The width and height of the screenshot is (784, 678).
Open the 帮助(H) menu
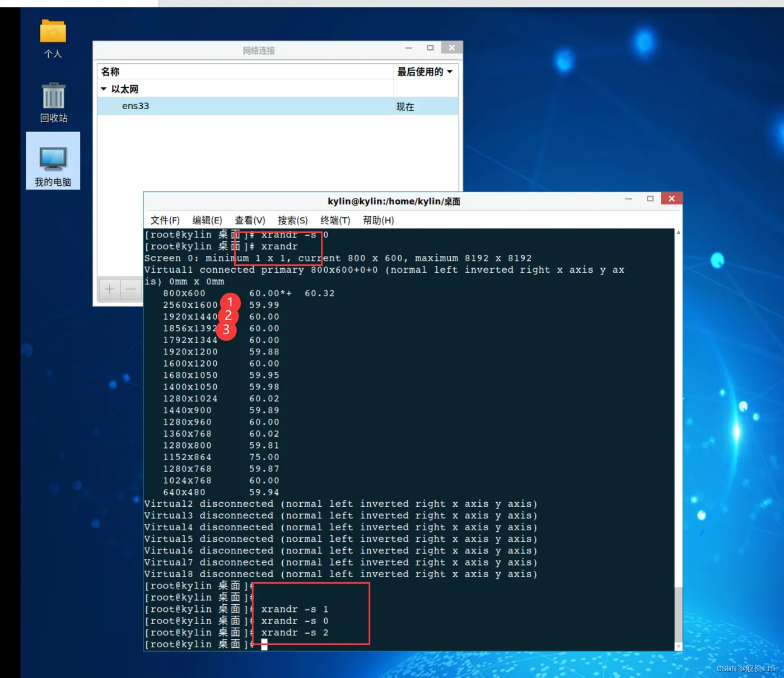[379, 220]
